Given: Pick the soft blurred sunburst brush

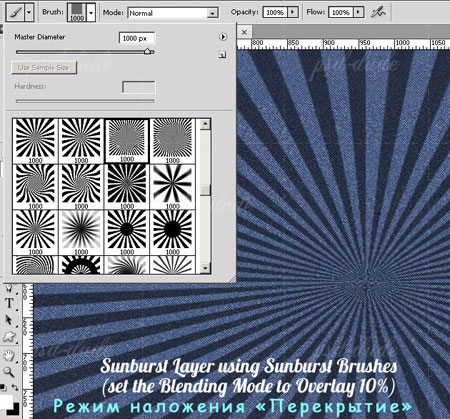Looking at the screenshot, I should [x=81, y=232].
